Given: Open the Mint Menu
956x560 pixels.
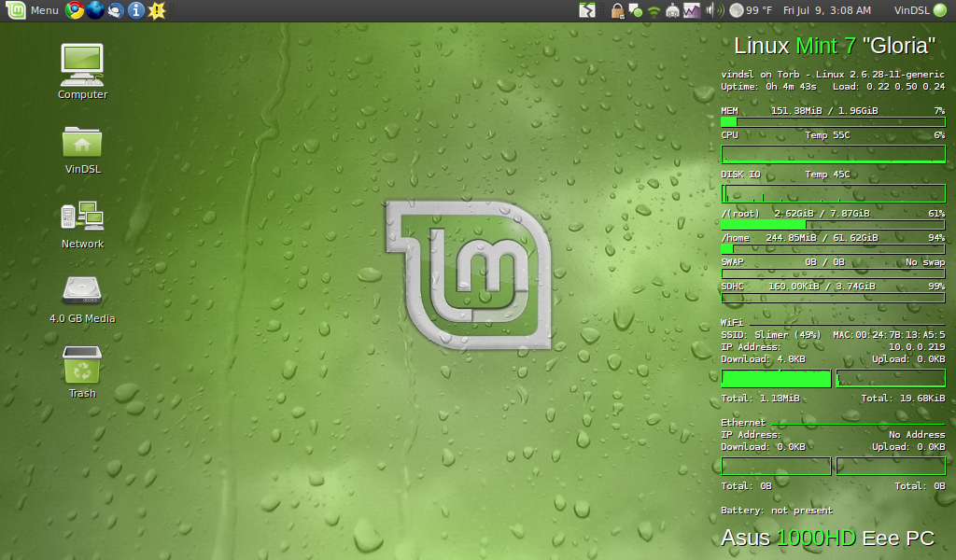Looking at the screenshot, I should [x=28, y=11].
